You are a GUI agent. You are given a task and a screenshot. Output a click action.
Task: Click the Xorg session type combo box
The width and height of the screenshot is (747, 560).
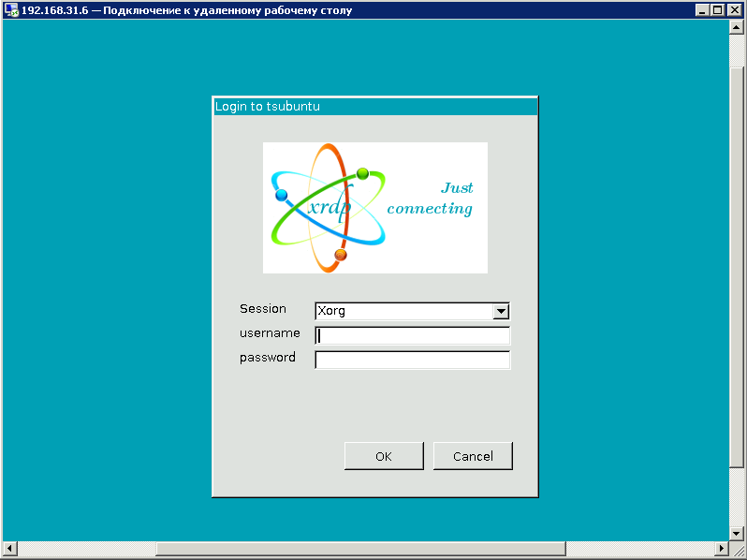point(403,311)
